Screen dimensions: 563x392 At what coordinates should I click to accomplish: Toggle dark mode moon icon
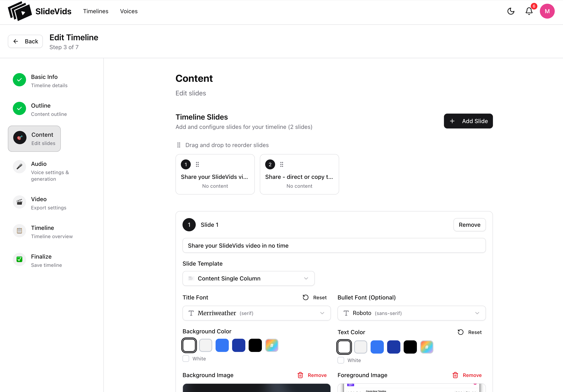[511, 11]
